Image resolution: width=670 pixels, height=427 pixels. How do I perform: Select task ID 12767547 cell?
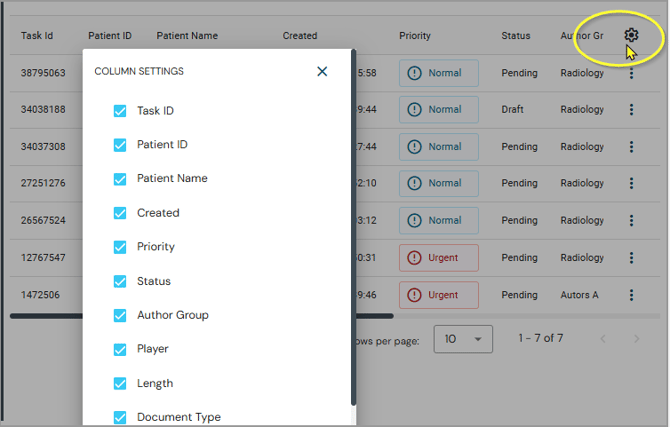point(43,258)
